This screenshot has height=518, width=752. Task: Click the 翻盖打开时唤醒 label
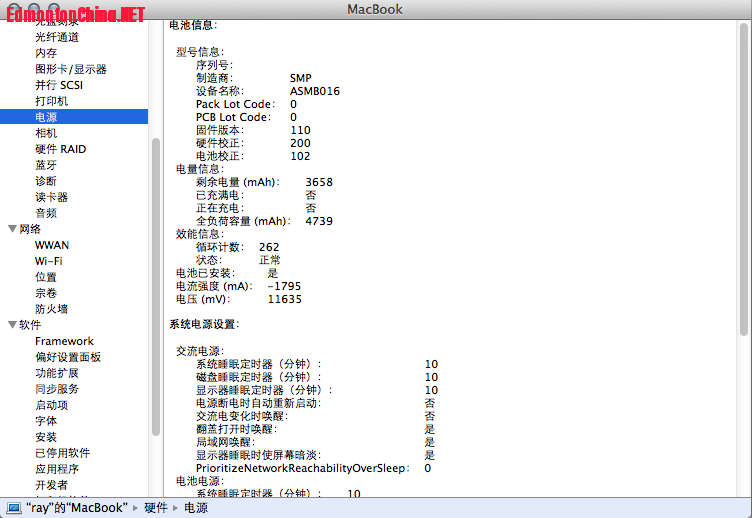236,429
